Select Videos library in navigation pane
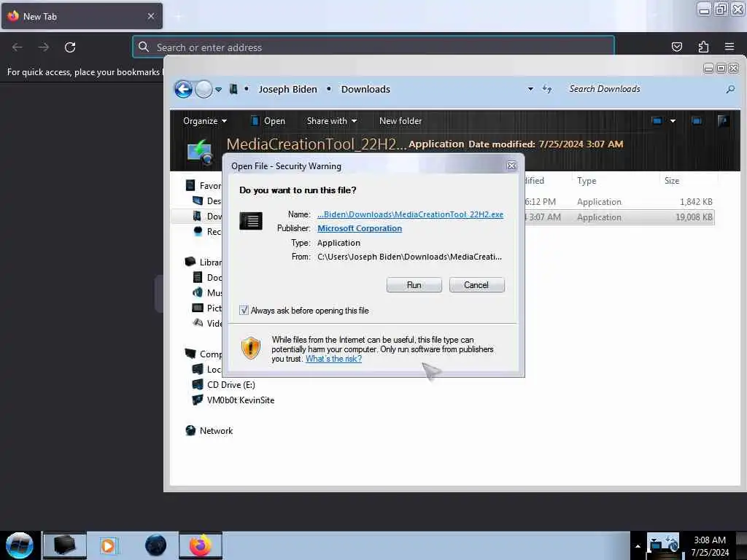This screenshot has width=747, height=560. pyautogui.click(x=207, y=323)
